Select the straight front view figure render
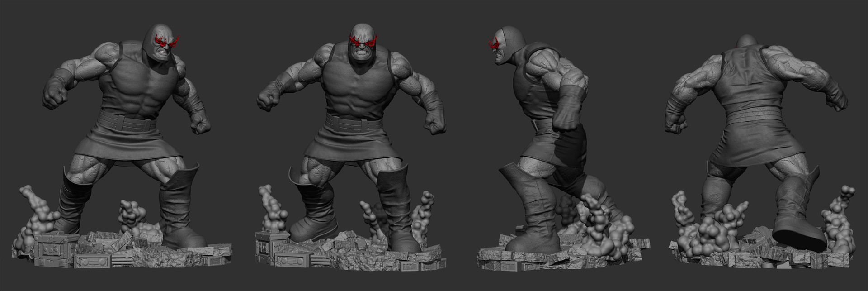The height and width of the screenshot is (291, 868). tap(350, 147)
